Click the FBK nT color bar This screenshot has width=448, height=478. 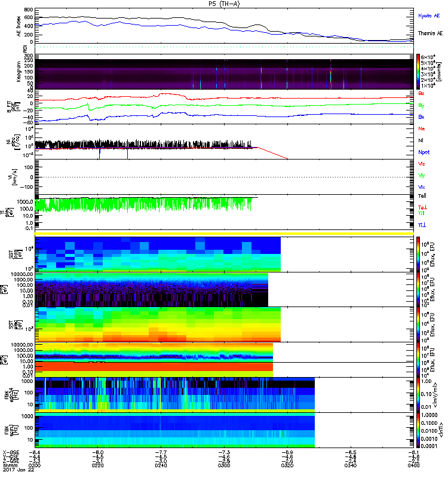click(x=418, y=430)
